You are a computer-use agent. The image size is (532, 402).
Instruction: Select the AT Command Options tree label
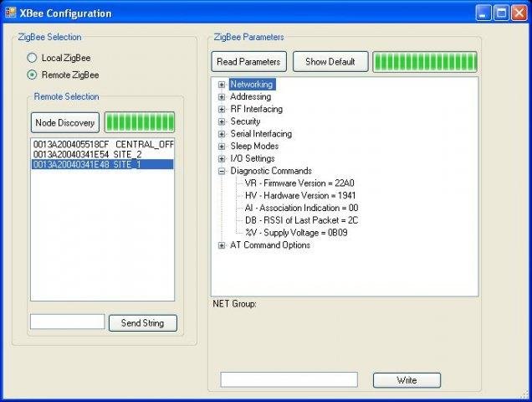[270, 245]
